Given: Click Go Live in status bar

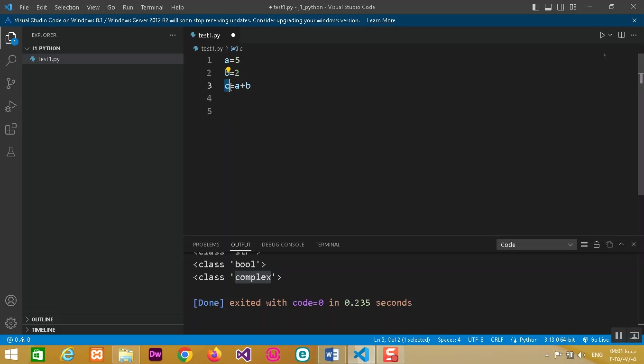Looking at the screenshot, I should pos(596,340).
